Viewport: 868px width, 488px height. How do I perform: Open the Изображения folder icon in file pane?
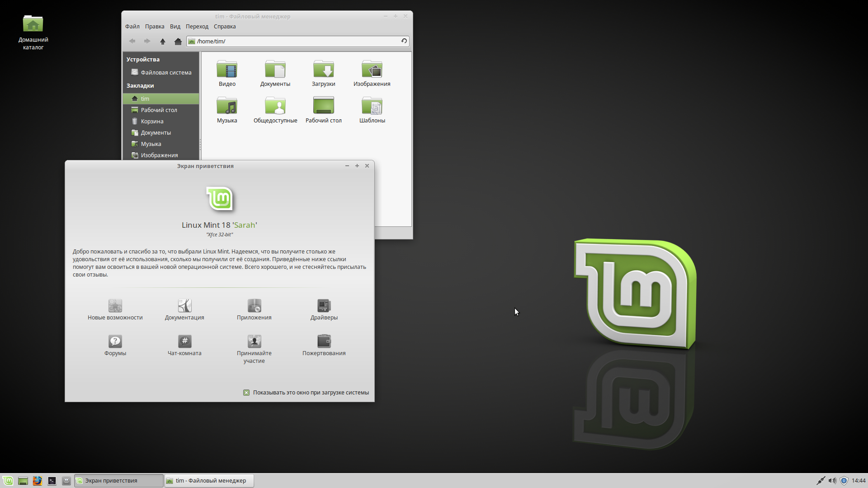[372, 73]
